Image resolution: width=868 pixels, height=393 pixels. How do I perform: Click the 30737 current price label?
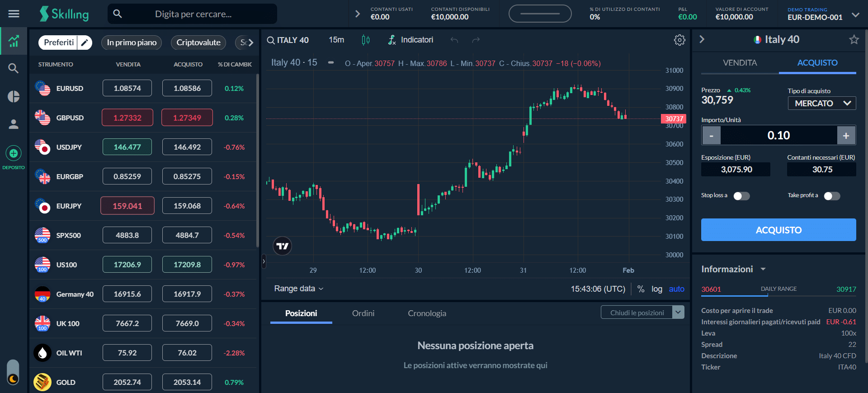(x=674, y=118)
